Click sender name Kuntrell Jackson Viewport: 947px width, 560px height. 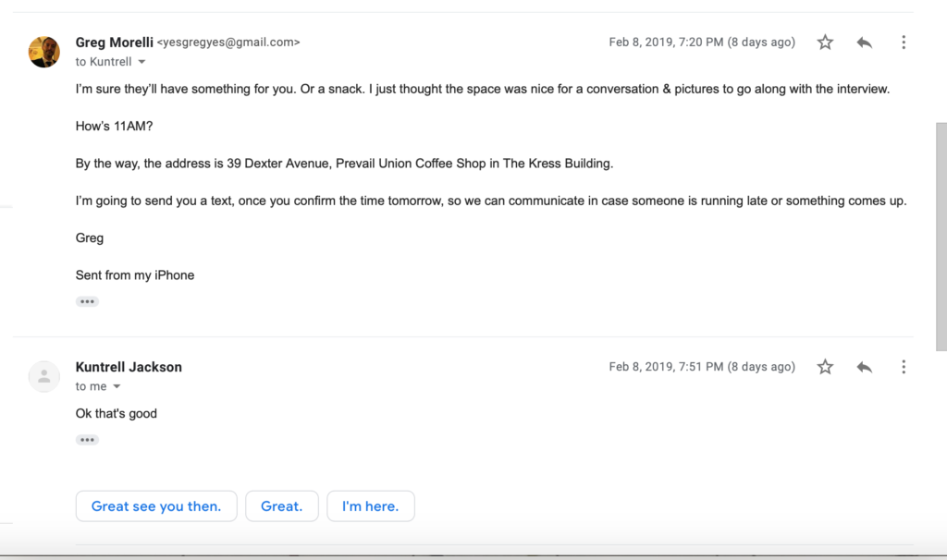point(129,367)
